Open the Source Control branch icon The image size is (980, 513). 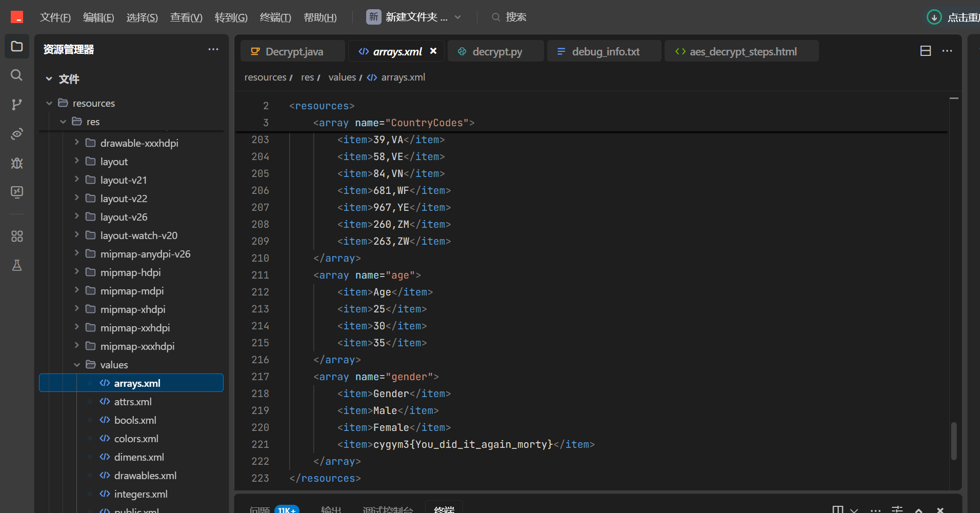(17, 105)
